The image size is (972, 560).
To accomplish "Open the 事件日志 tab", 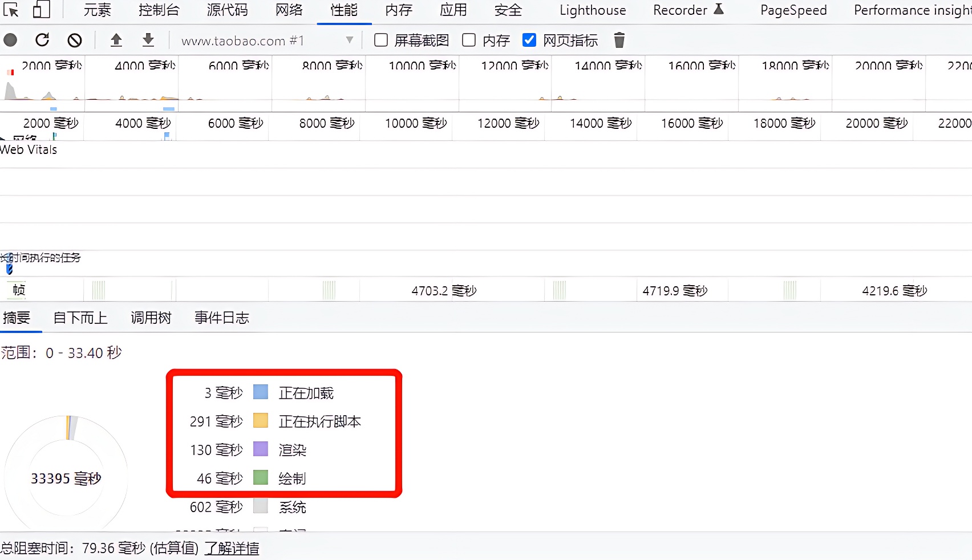I will pyautogui.click(x=221, y=318).
